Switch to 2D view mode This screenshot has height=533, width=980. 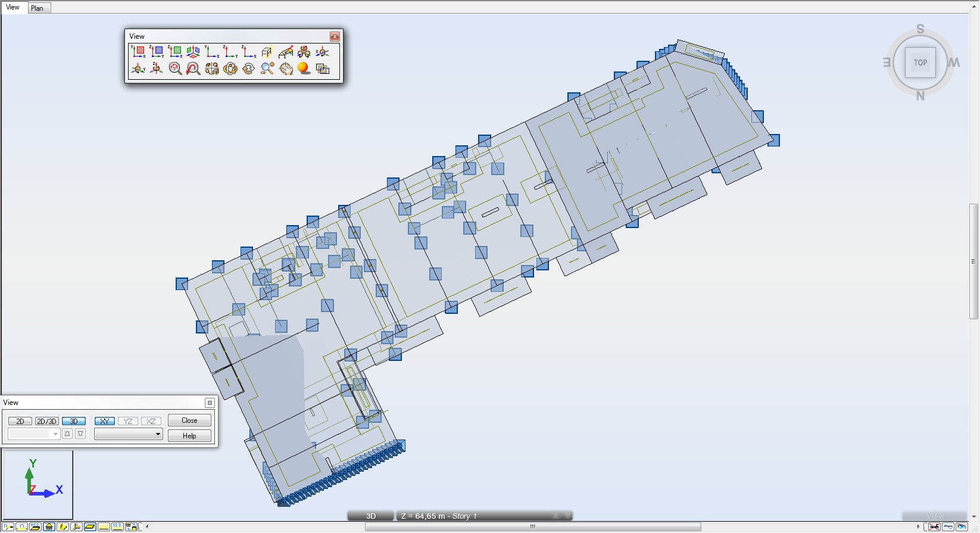pos(20,421)
